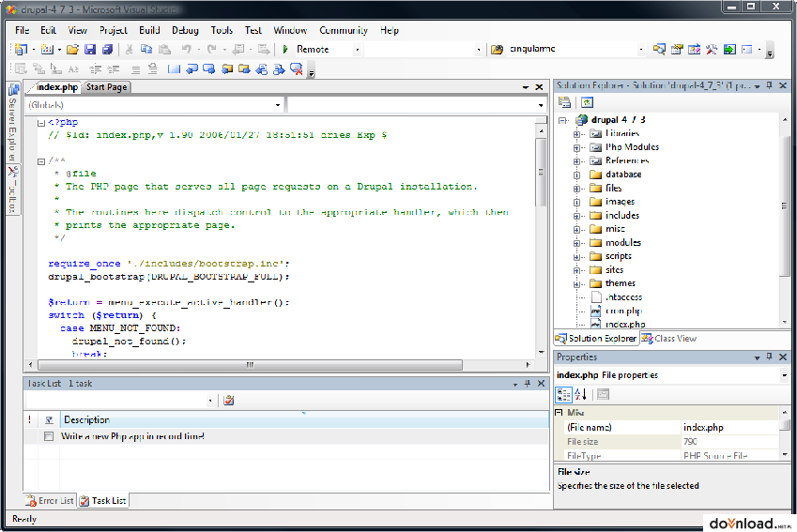Click the Create User Task icon in the Task List

pos(229,401)
